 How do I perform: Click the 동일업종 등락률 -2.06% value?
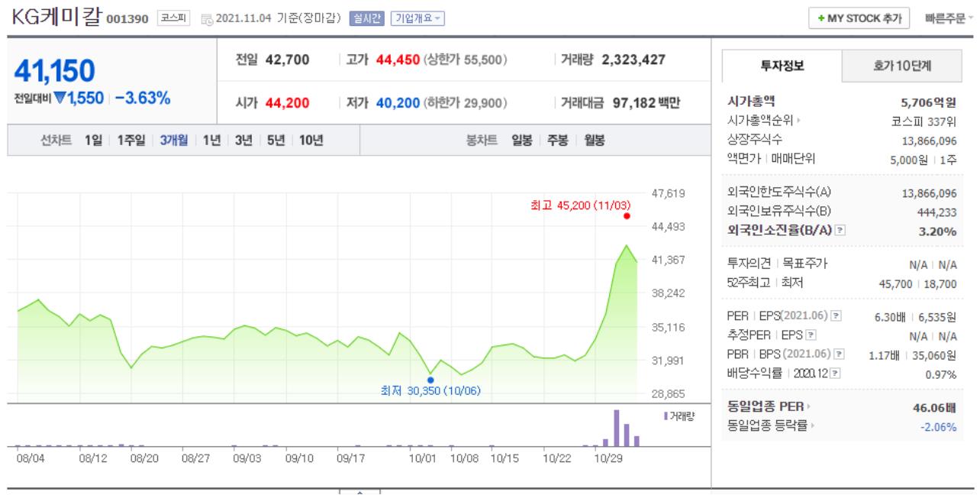(938, 427)
